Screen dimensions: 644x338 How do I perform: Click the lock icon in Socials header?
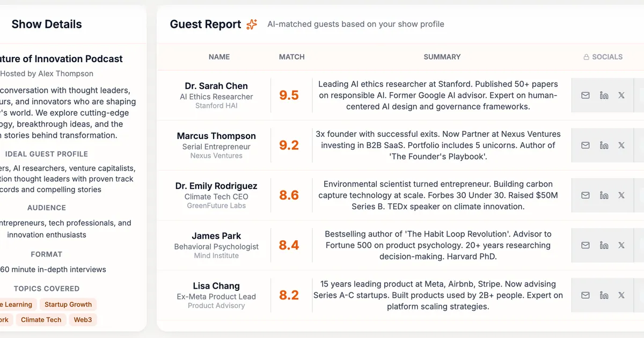[587, 57]
